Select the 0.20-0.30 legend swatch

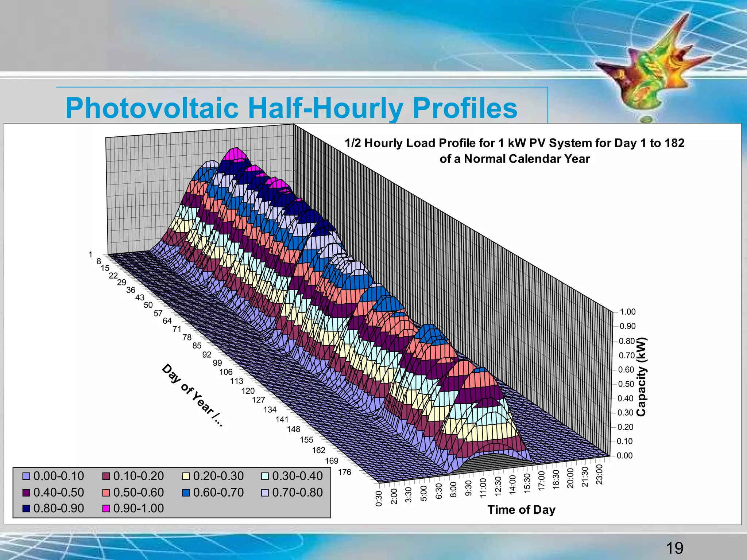(x=186, y=477)
